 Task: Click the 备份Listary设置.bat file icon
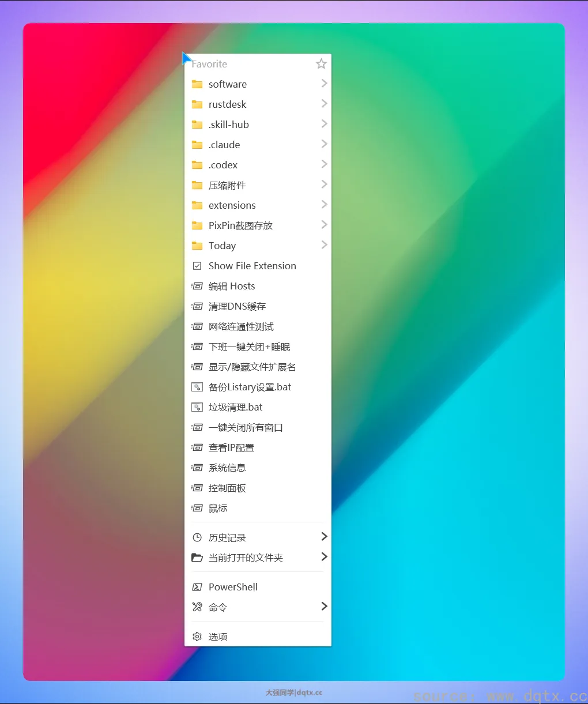(x=197, y=387)
